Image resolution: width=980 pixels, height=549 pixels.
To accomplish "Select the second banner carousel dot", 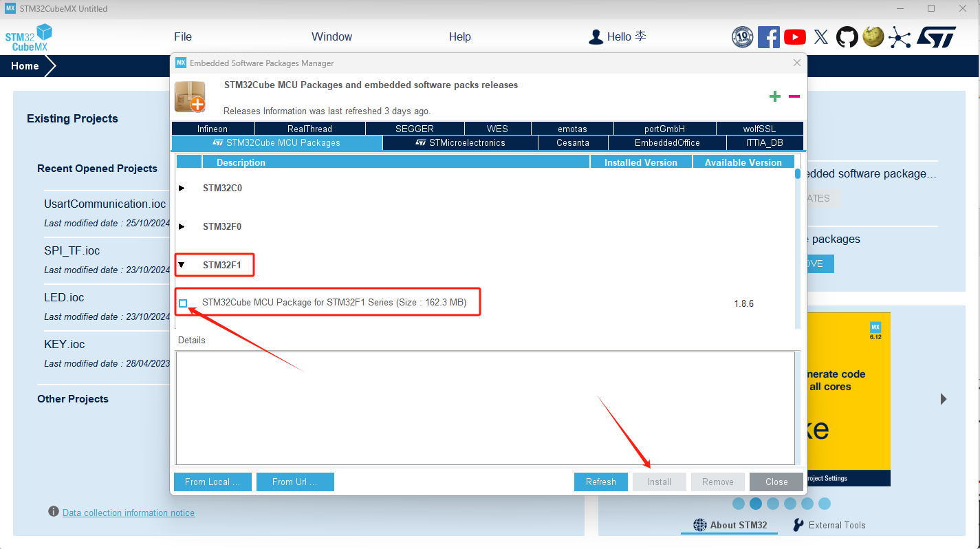I will pos(756,504).
